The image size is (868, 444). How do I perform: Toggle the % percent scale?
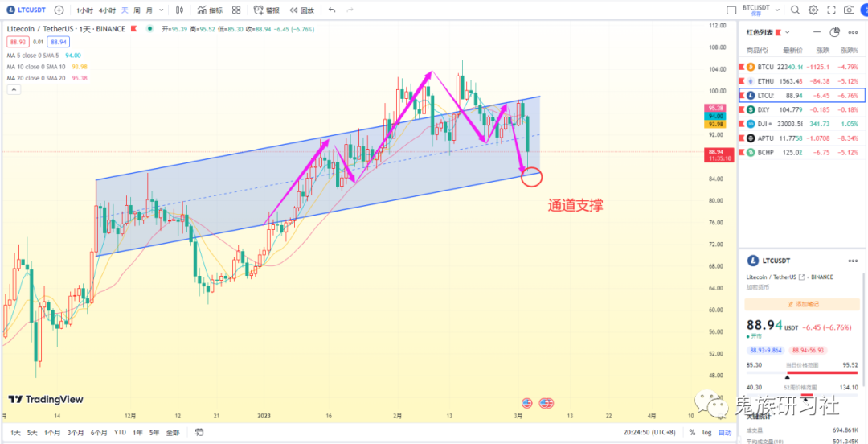click(x=693, y=433)
